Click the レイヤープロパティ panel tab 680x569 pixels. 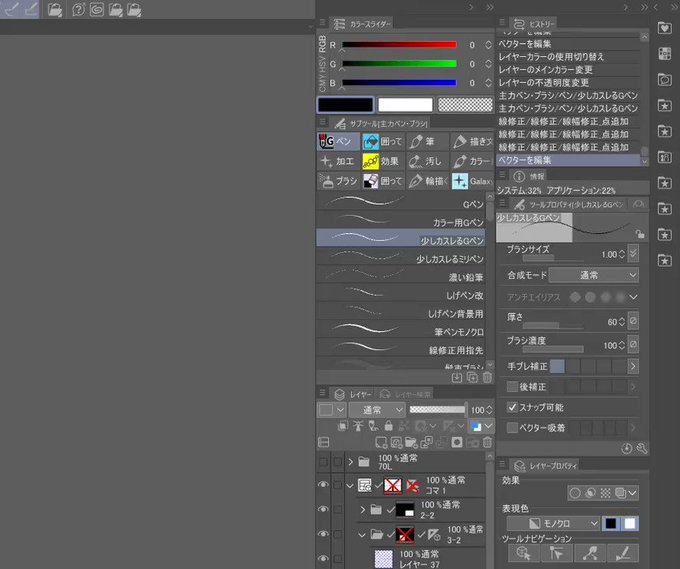click(x=546, y=466)
